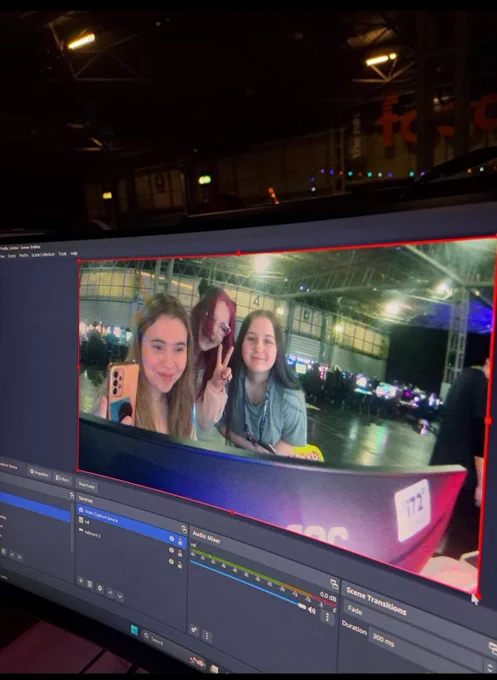Open source properties gear icon

[100, 588]
